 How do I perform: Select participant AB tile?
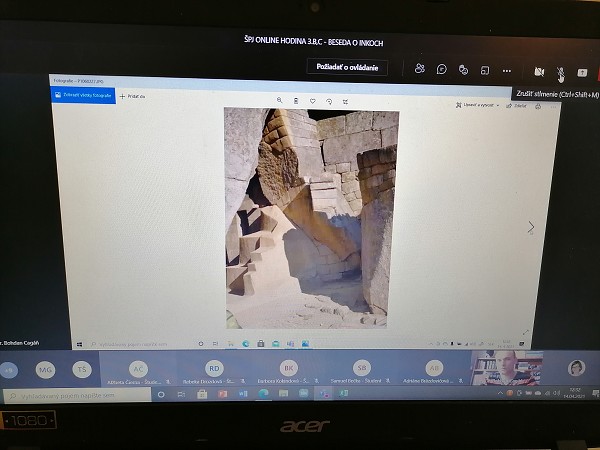pyautogui.click(x=434, y=368)
